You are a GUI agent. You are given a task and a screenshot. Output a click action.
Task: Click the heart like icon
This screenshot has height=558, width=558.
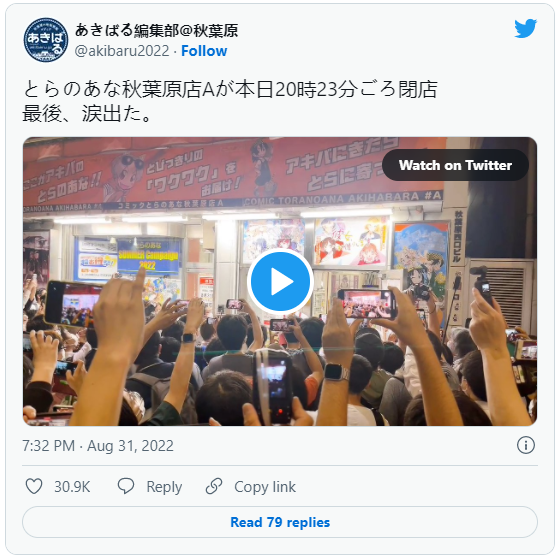(x=34, y=486)
